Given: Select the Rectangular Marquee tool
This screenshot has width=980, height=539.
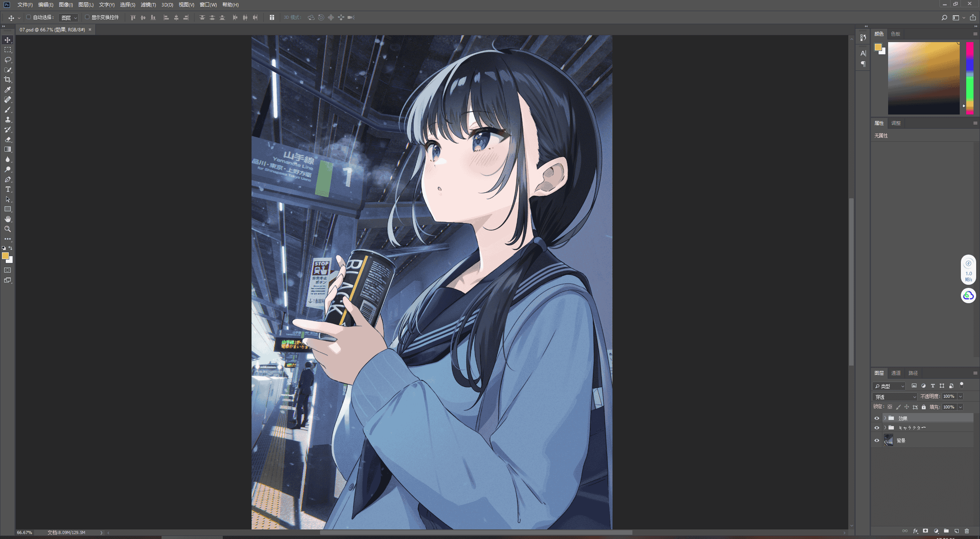Looking at the screenshot, I should tap(8, 50).
